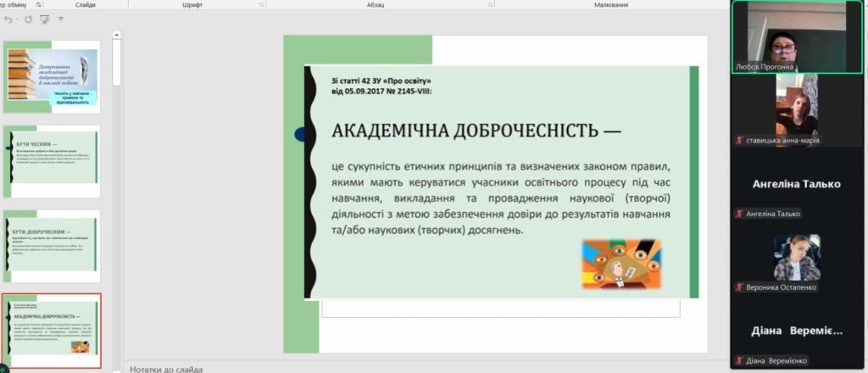
Task: Click the Redo icon in quick access toolbar
Action: (28, 19)
